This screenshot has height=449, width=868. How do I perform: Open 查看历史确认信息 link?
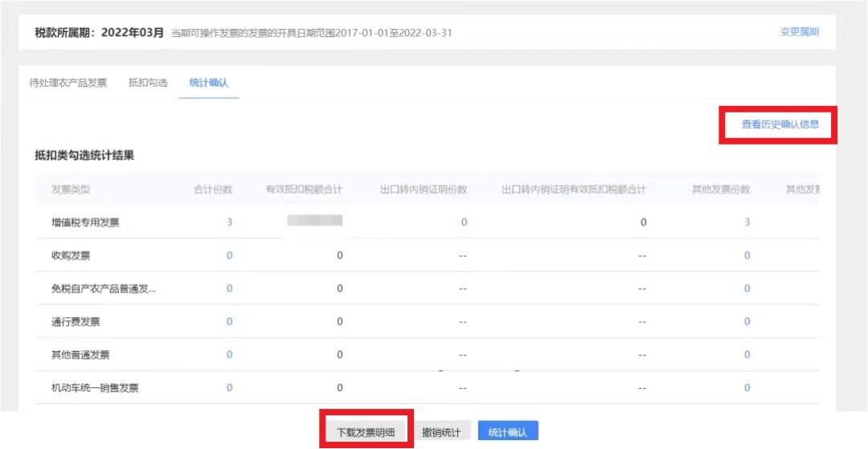coord(780,124)
